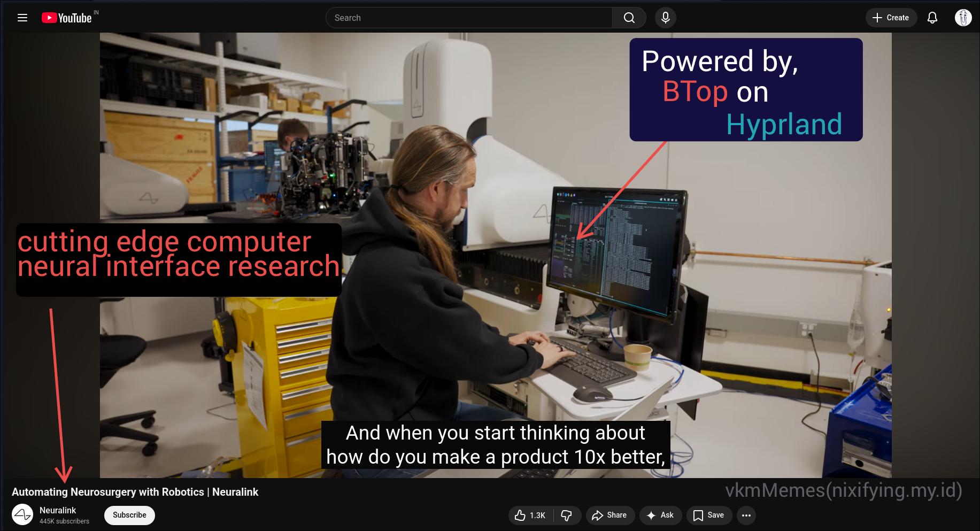Open the Neuralink channel name link
The image size is (980, 531).
58,510
